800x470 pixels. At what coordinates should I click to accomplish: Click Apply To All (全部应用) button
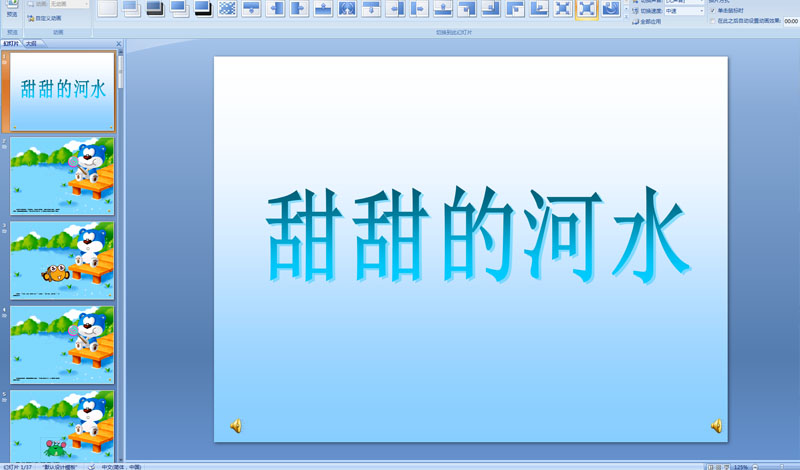tap(647, 22)
